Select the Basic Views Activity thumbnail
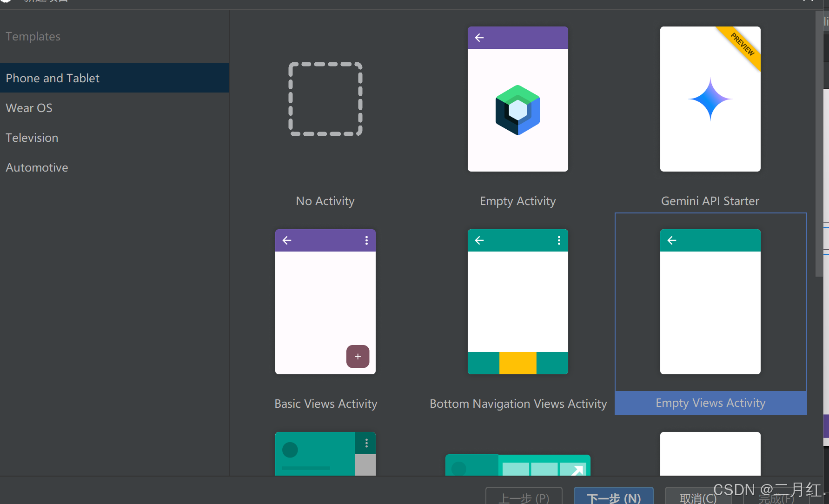Viewport: 829px width, 504px height. tap(325, 301)
